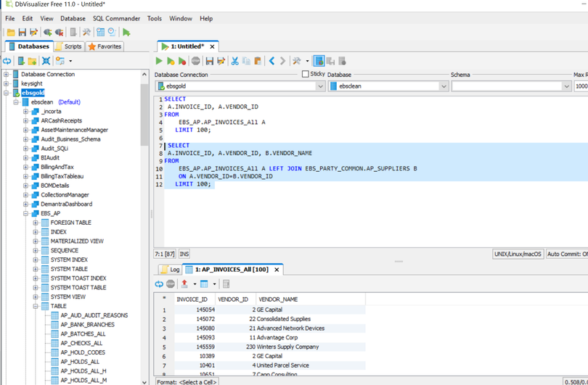
Task: Click the Export result set icon
Action: point(184,284)
